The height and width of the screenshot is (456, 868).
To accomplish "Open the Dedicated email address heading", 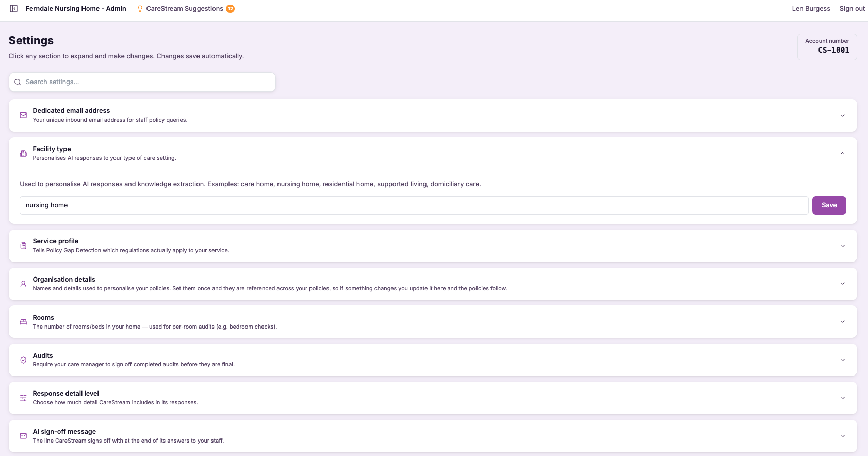I will click(x=71, y=111).
